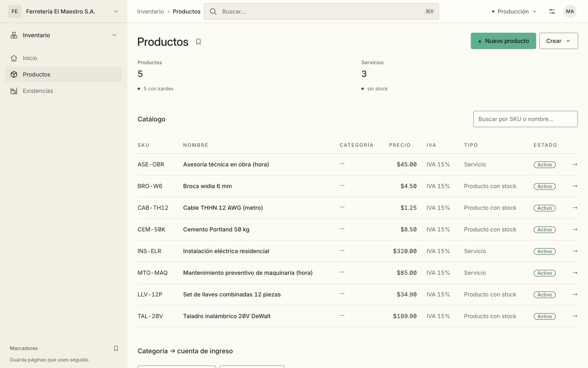Screen dimensions: 588x368
Task: Click the $189.90 price cell
Action: (405, 316)
